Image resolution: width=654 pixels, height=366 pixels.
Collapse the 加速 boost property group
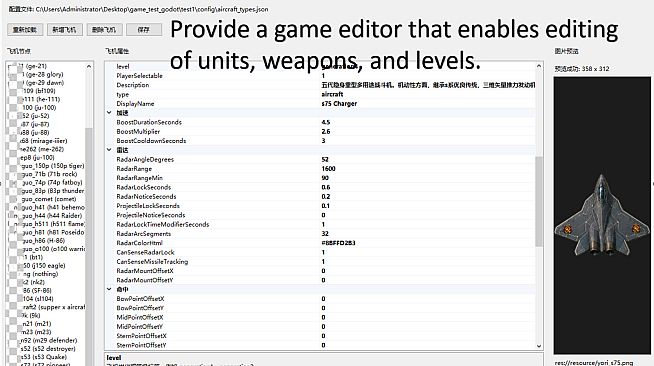point(109,113)
